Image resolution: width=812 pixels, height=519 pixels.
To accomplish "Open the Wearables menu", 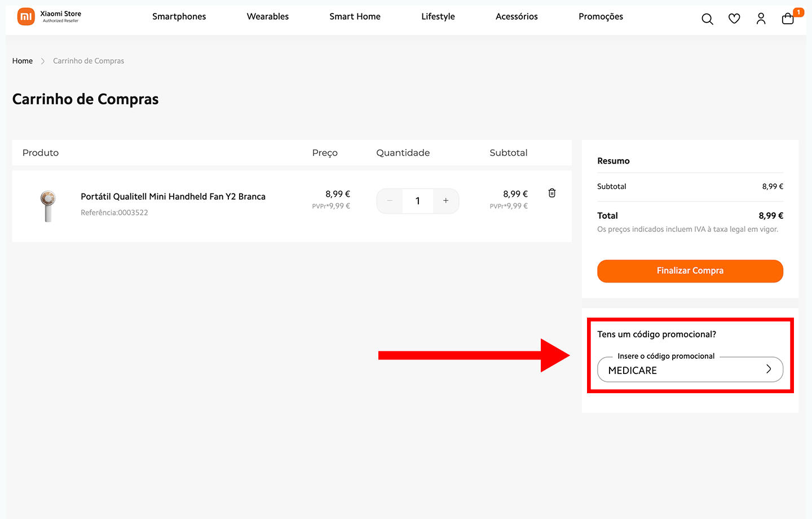I will pos(267,17).
